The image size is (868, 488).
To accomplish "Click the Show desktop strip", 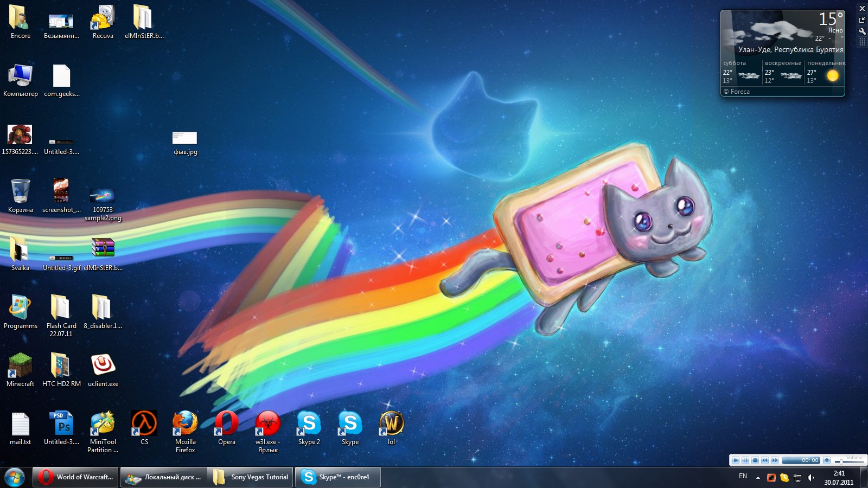I will [864, 477].
